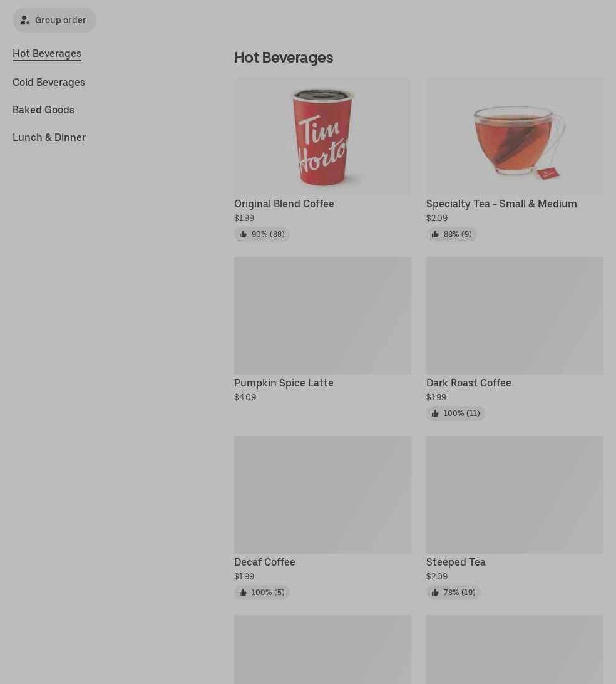Screen dimensions: 616x684
Task: View the Steeped Tea item name
Action: 456,562
